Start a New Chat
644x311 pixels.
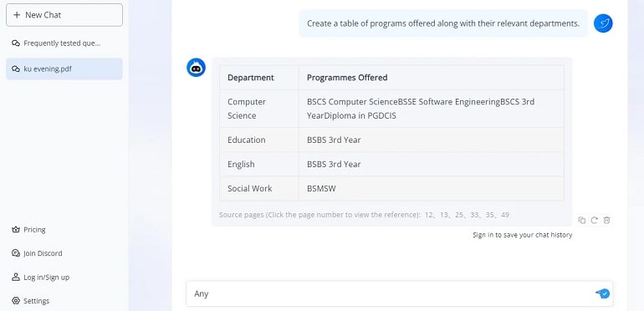pyautogui.click(x=64, y=15)
